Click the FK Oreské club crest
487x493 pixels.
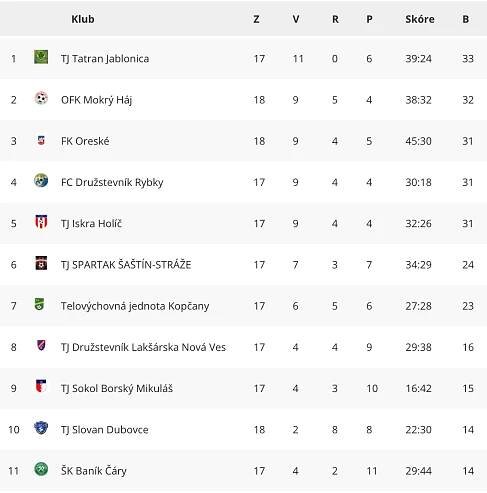pyautogui.click(x=41, y=140)
